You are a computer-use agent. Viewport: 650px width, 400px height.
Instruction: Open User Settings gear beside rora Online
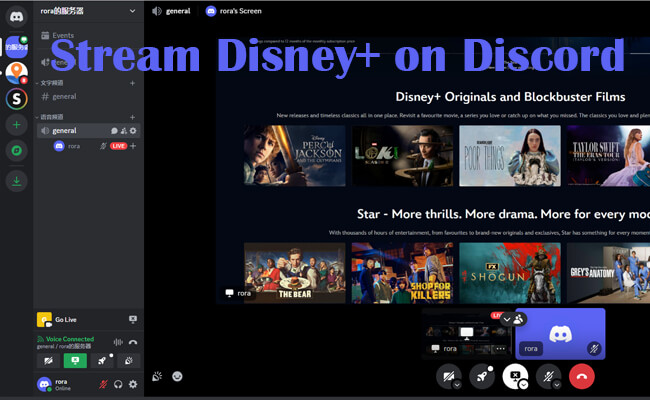(x=133, y=384)
